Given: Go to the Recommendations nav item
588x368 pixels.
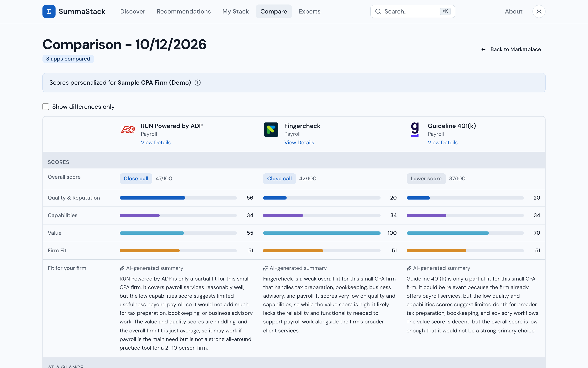Looking at the screenshot, I should point(184,11).
